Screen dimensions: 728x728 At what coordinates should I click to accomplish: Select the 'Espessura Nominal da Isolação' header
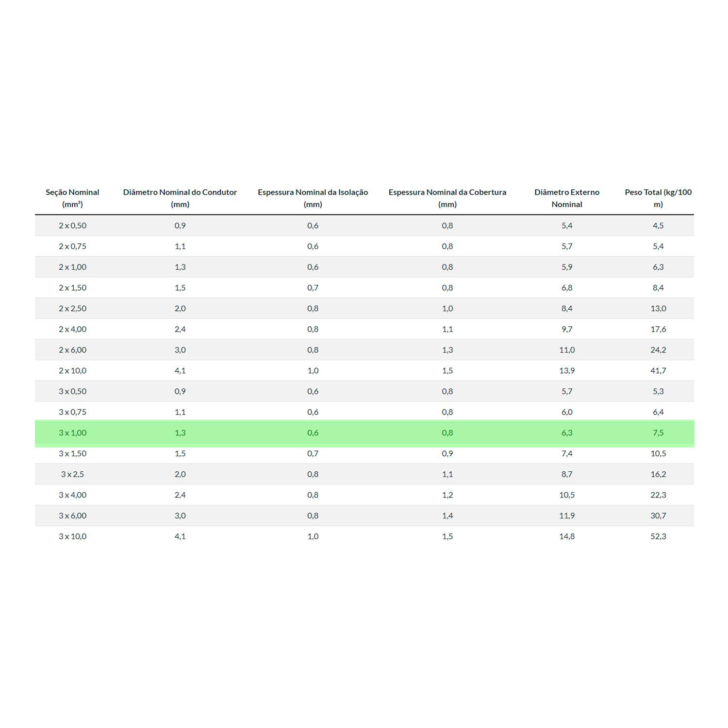(x=313, y=198)
